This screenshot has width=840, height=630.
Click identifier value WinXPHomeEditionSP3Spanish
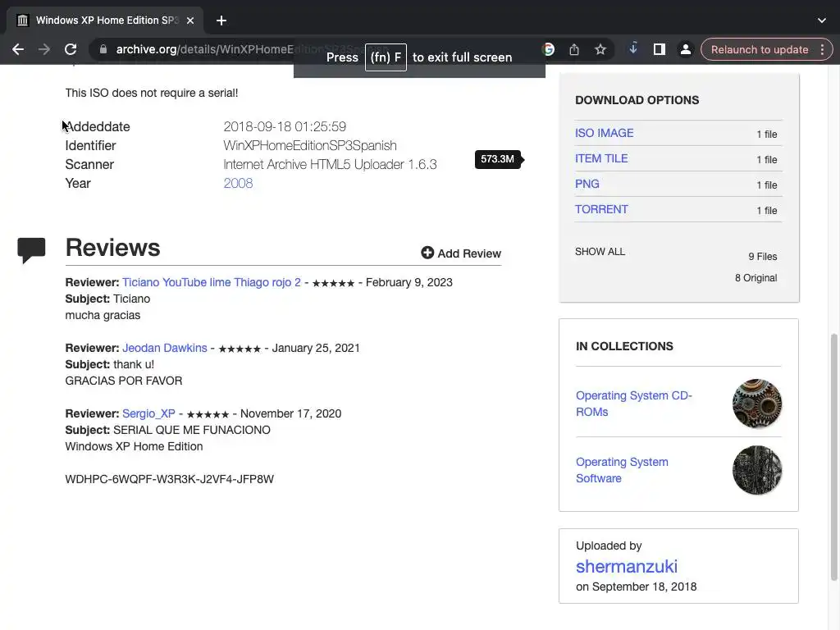point(309,146)
